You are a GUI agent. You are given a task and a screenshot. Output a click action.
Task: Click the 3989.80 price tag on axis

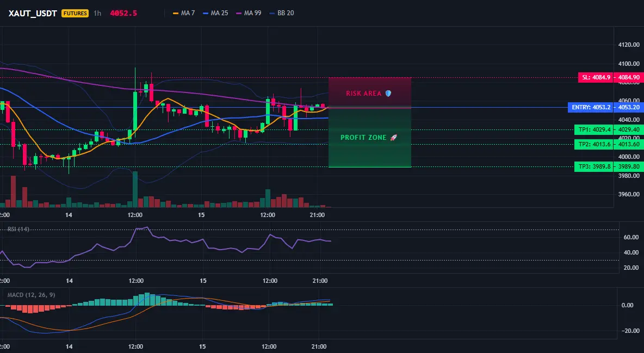[629, 167]
